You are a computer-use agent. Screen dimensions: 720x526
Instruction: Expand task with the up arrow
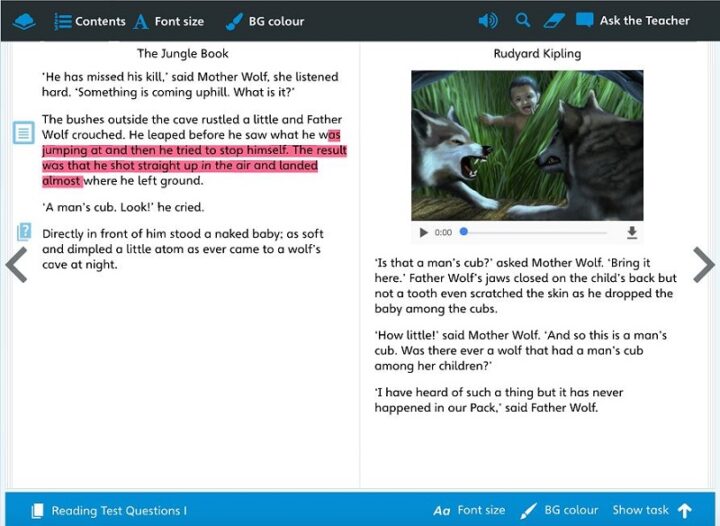click(x=684, y=510)
